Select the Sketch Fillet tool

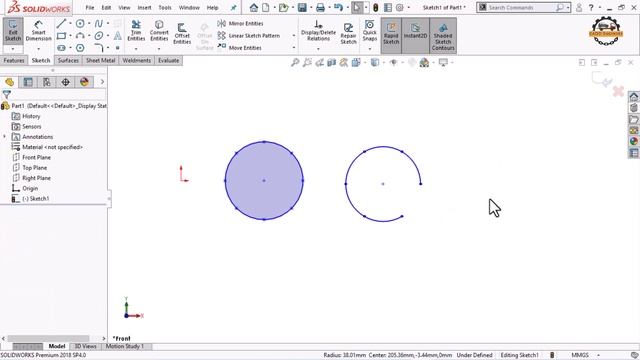click(x=98, y=48)
